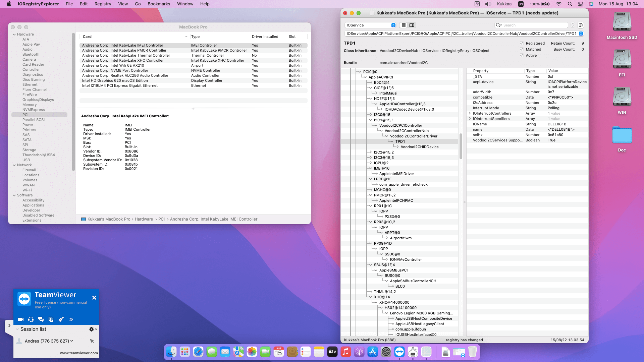Select Graphics/Displays in Hardware sidebar

coord(38,100)
